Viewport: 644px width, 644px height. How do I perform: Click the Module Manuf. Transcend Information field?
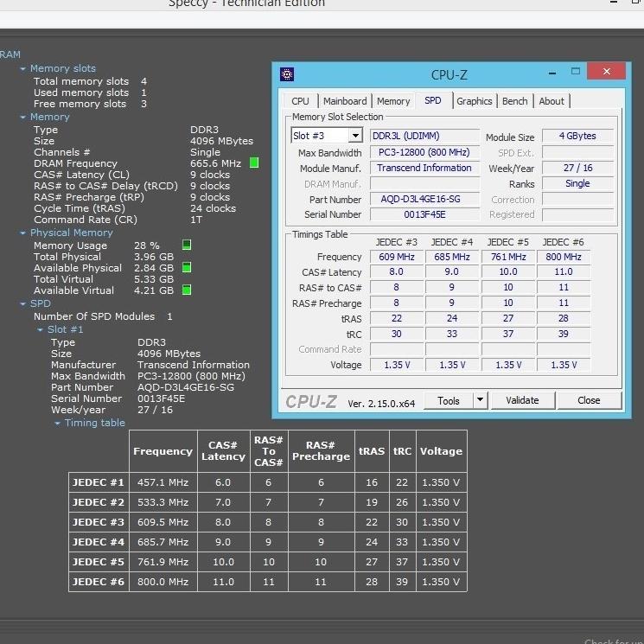point(424,168)
